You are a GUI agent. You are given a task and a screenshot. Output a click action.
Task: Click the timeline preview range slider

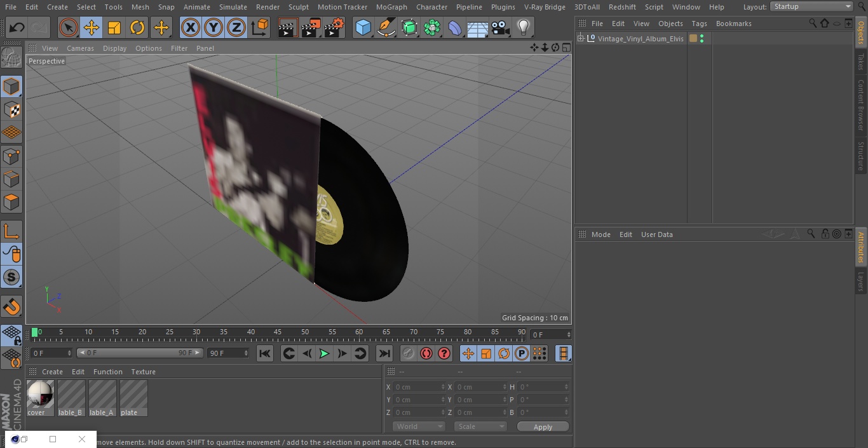[140, 353]
